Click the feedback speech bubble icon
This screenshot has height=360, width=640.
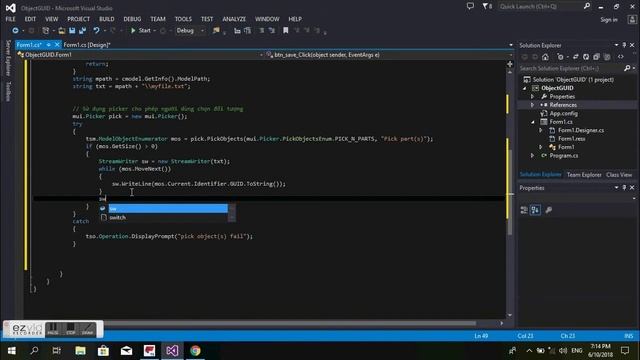click(470, 7)
